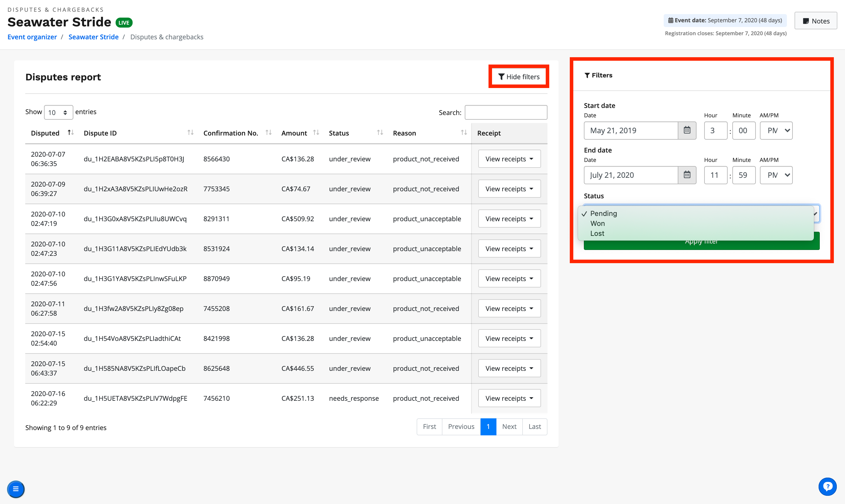This screenshot has height=504, width=845.
Task: Sort by Amount column arrows
Action: pos(316,133)
